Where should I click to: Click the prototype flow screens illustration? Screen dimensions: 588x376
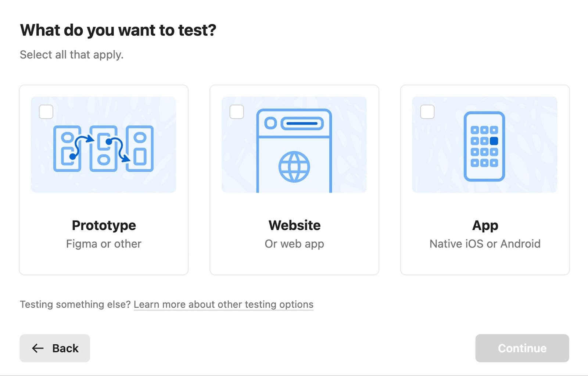pos(103,148)
